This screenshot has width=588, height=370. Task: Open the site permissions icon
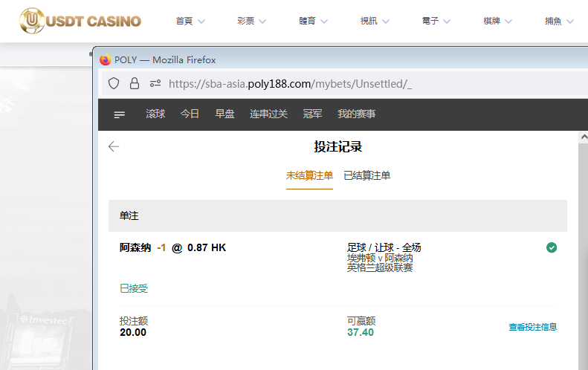coord(155,83)
